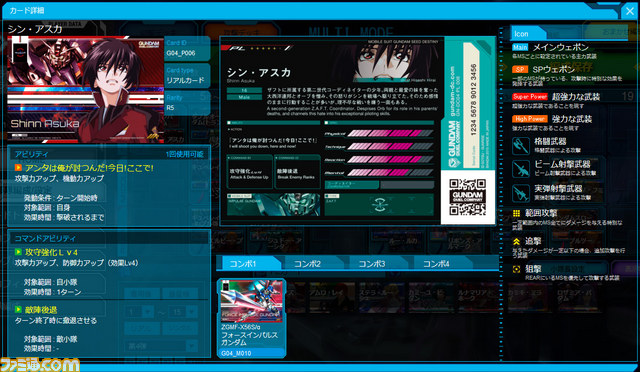Click the melee weapon (格闘武器) icon
This screenshot has height=372, width=640.
click(521, 145)
